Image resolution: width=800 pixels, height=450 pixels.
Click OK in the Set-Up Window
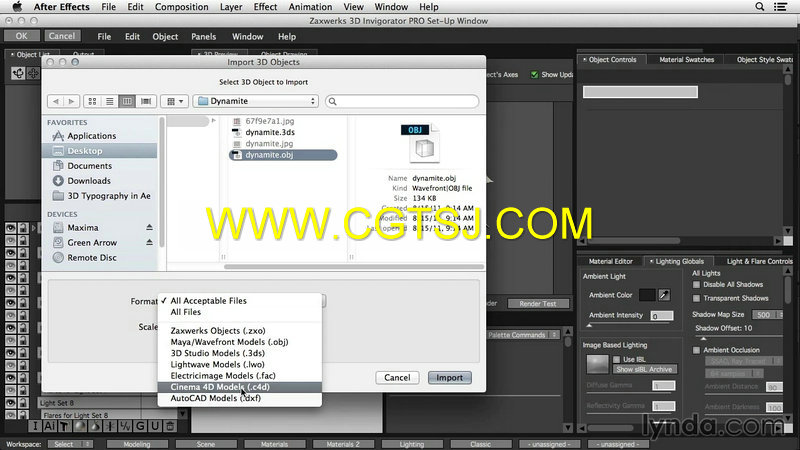(21, 36)
